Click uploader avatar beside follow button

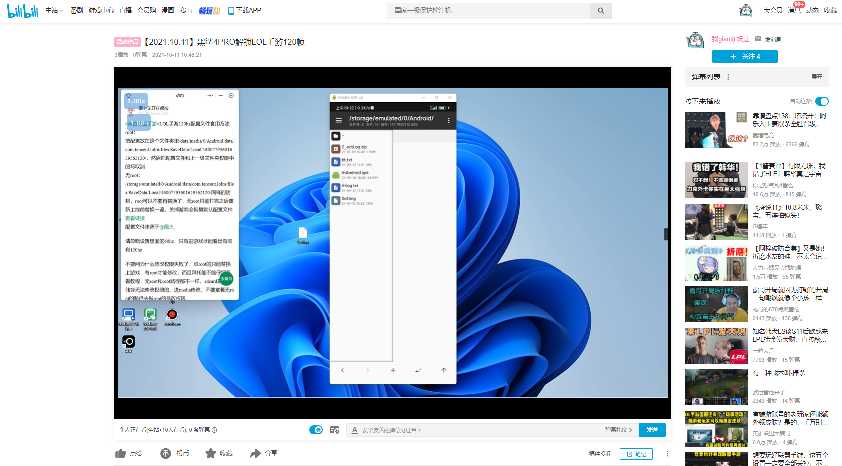tap(695, 40)
